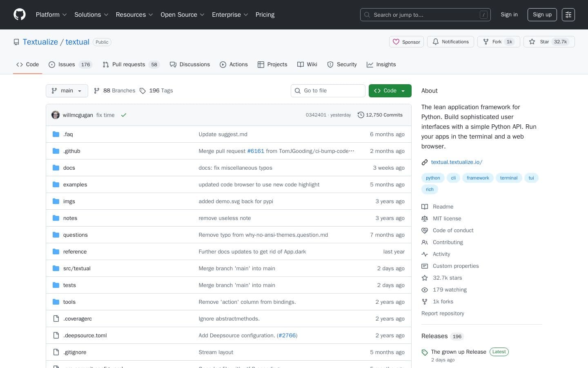Image resolution: width=588 pixels, height=368 pixels.
Task: Click the MIT license scales icon
Action: tap(425, 218)
